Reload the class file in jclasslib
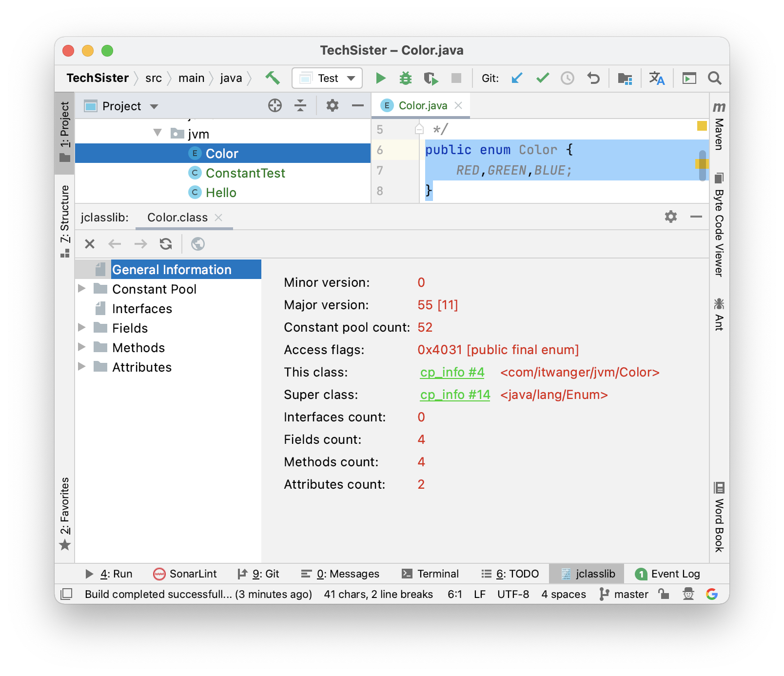784x676 pixels. [x=166, y=244]
